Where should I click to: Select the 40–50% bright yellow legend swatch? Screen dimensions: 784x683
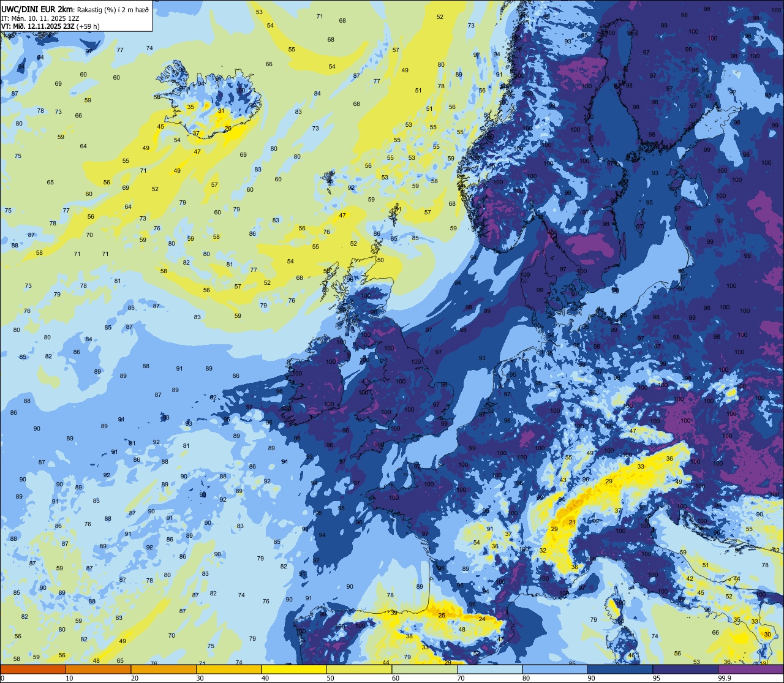pos(294,669)
